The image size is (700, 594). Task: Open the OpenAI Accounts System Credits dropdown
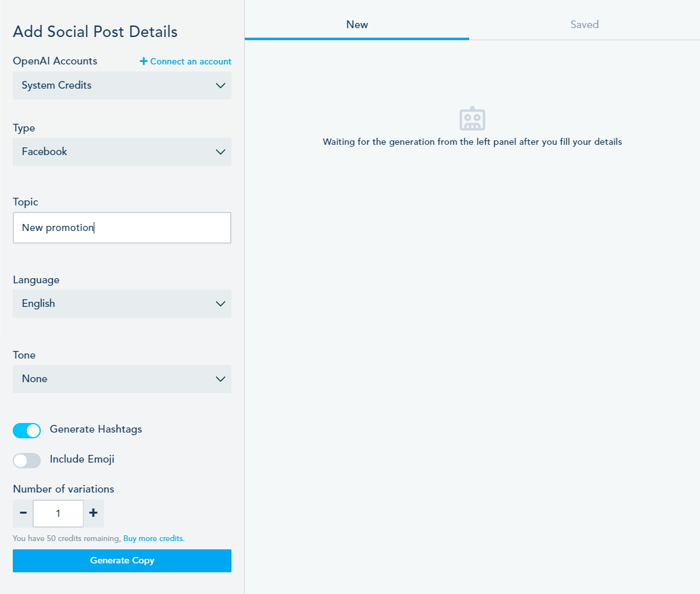pyautogui.click(x=122, y=85)
